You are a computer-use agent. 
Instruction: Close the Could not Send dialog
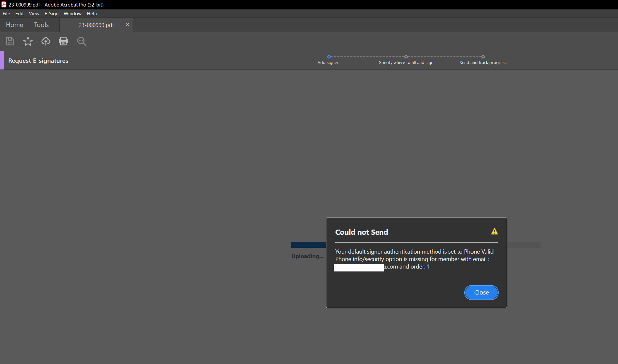tap(481, 292)
